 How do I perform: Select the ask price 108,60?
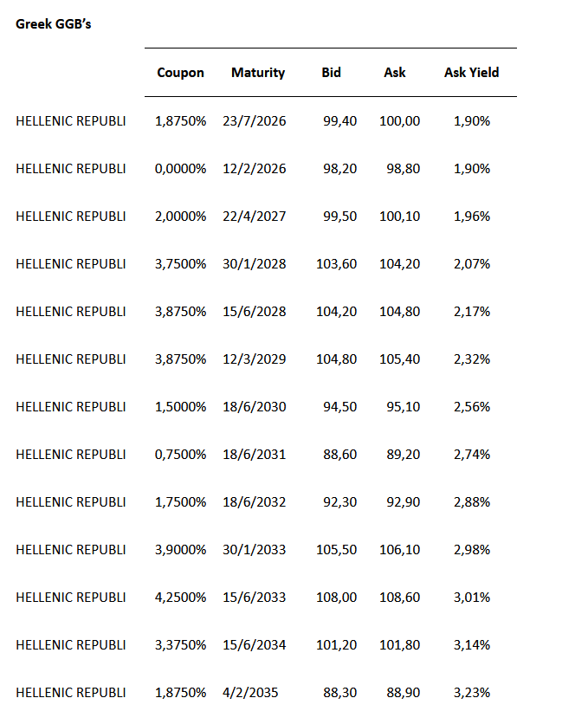(400, 598)
